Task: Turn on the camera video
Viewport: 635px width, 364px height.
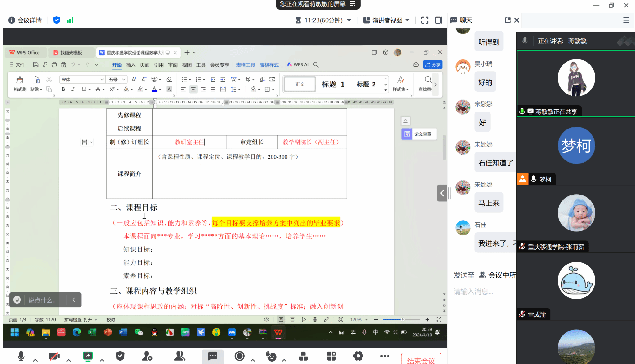Action: [x=54, y=356]
